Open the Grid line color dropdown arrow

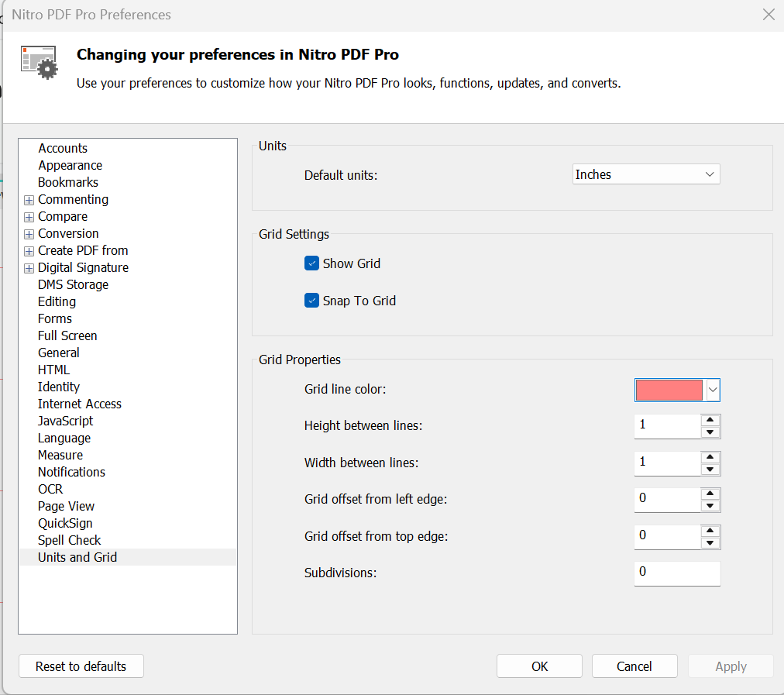point(713,390)
